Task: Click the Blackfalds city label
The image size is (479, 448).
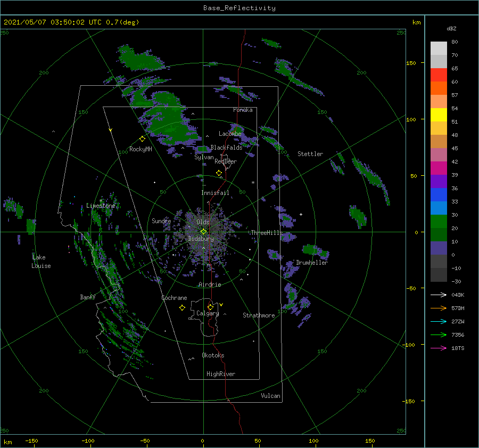Action: [226, 148]
